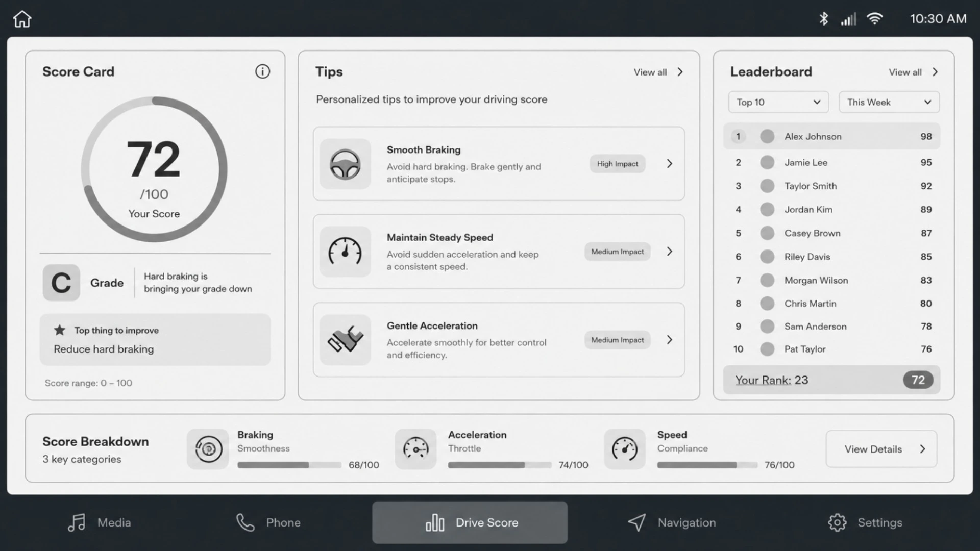Tap the Maintain Steady Speed tip title

440,237
